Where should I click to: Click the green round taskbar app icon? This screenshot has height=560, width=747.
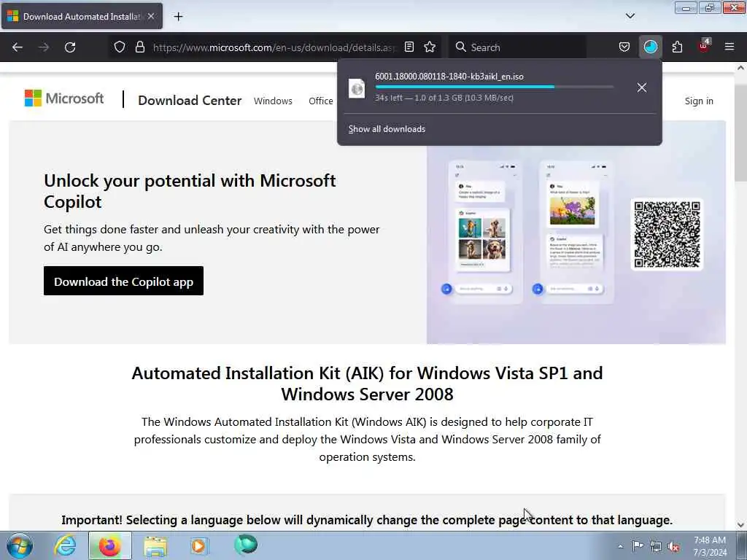click(x=246, y=545)
